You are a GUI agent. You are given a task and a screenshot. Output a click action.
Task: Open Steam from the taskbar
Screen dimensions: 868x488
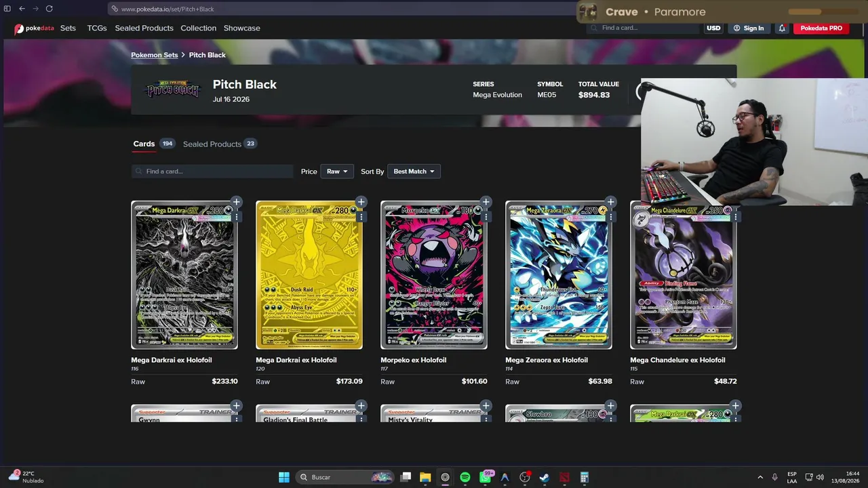pos(545,477)
